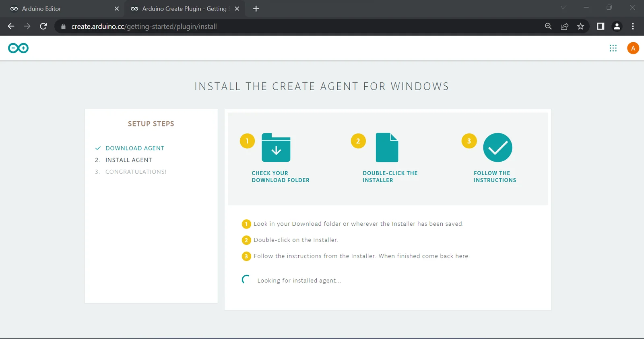Select the Download Agent step
The image size is (644, 339).
click(x=135, y=148)
